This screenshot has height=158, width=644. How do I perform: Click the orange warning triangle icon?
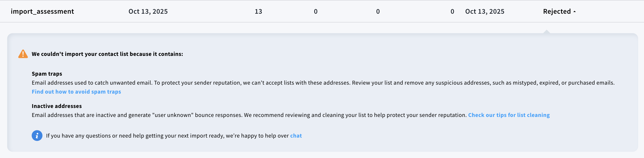tap(23, 54)
